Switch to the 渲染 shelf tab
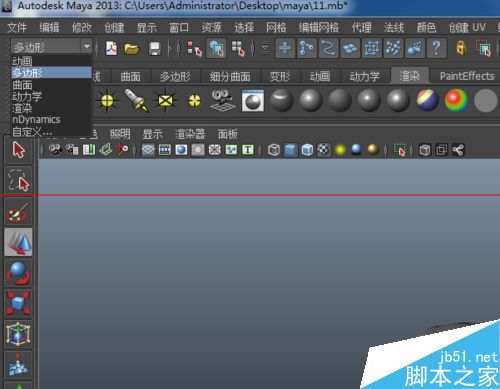 (x=410, y=76)
